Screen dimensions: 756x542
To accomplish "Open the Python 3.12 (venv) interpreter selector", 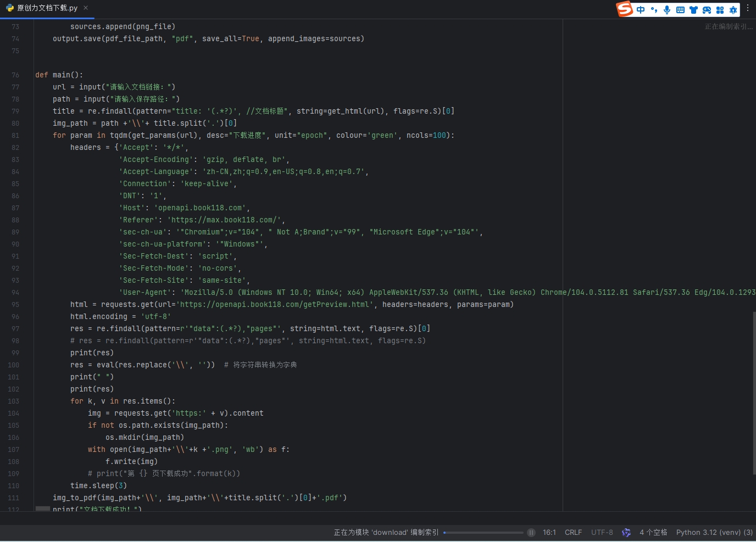I will point(714,533).
